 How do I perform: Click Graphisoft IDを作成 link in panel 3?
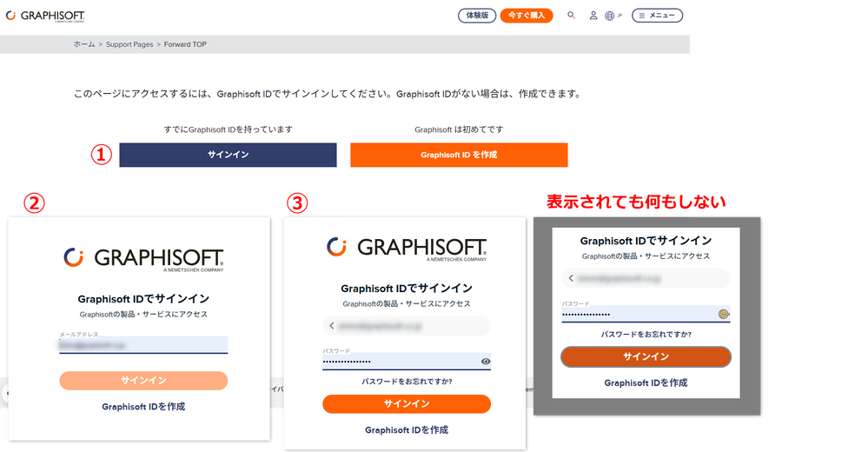tap(407, 430)
